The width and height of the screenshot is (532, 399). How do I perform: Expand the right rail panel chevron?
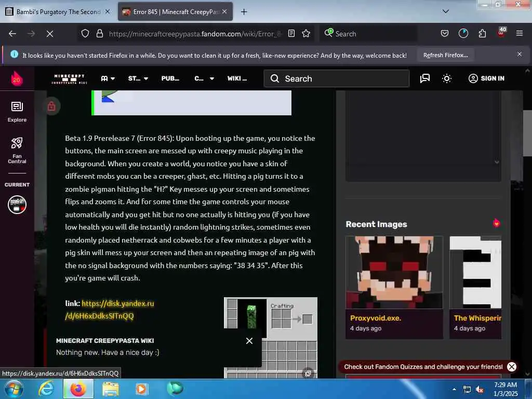pyautogui.click(x=496, y=162)
